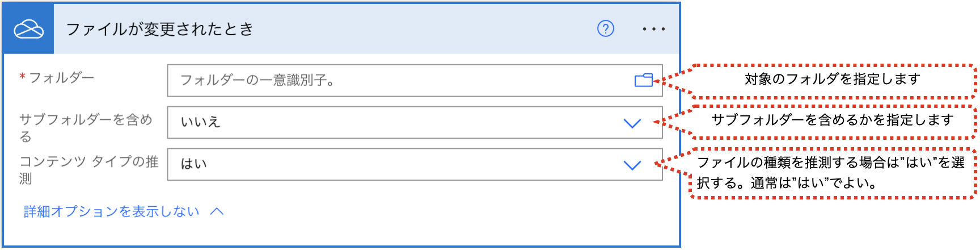Viewport: 980px width, 250px height.
Task: Click the ファイルが変更されたとき header title
Action: click(160, 29)
